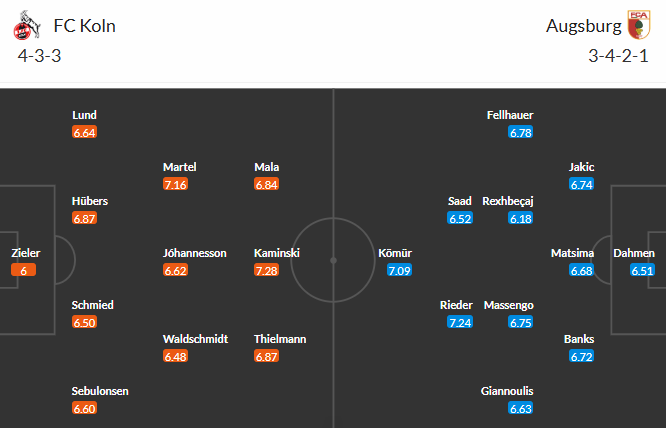The width and height of the screenshot is (666, 428).
Task: Click the Augsburg club crest
Action: point(637,25)
